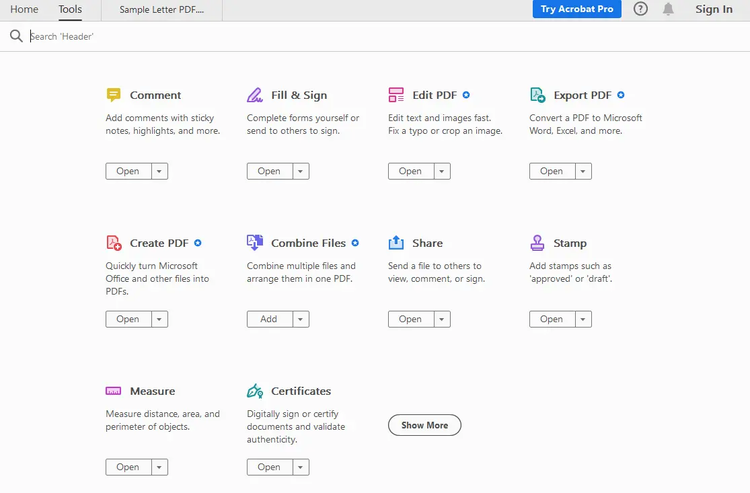The image size is (750, 493).
Task: Click the Combine Files icon
Action: tap(255, 243)
